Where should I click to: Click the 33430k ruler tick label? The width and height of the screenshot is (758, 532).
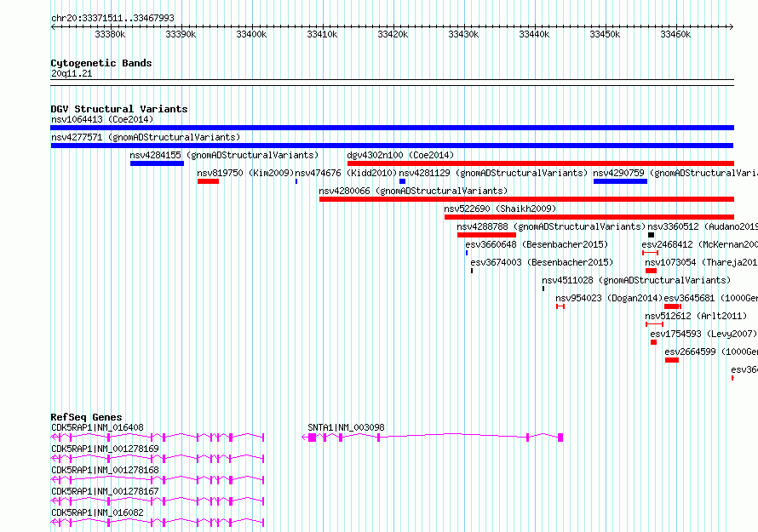[463, 34]
